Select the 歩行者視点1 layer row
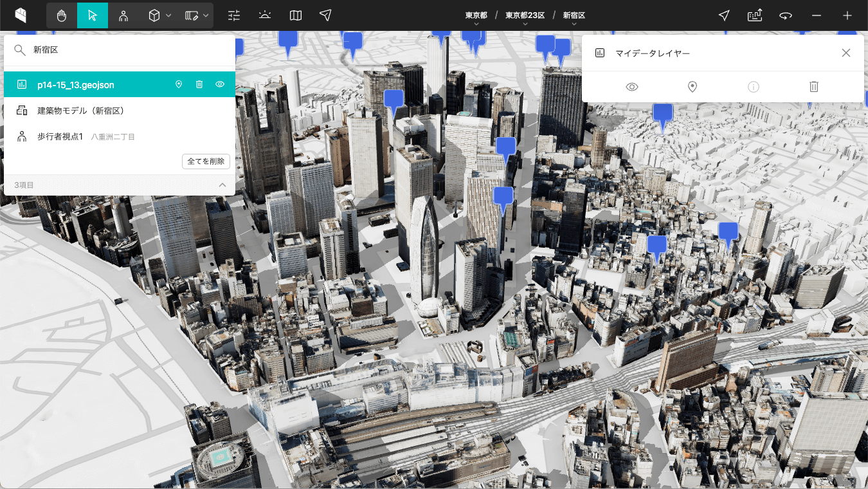The height and width of the screenshot is (489, 868). [120, 136]
